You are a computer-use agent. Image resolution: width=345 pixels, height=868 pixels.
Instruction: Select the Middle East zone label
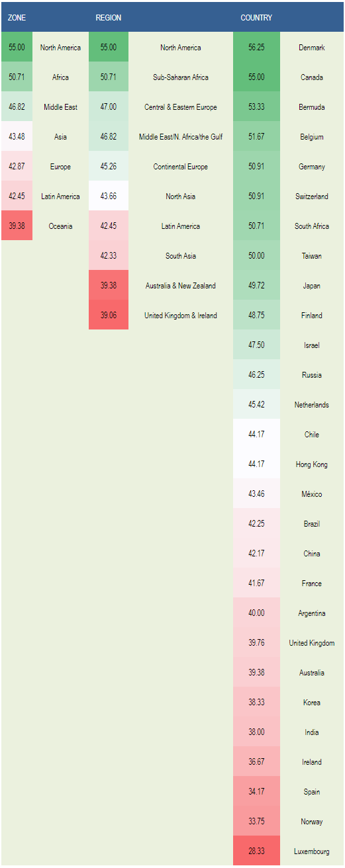[60, 107]
